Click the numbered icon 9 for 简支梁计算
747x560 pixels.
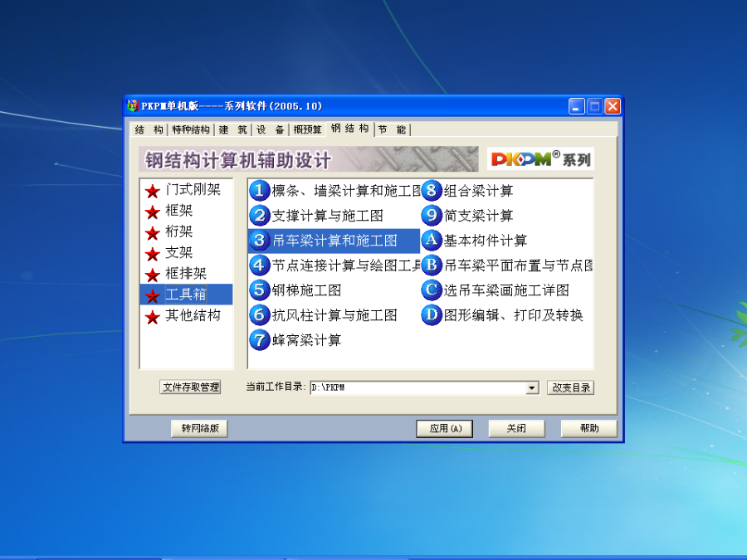pos(432,215)
